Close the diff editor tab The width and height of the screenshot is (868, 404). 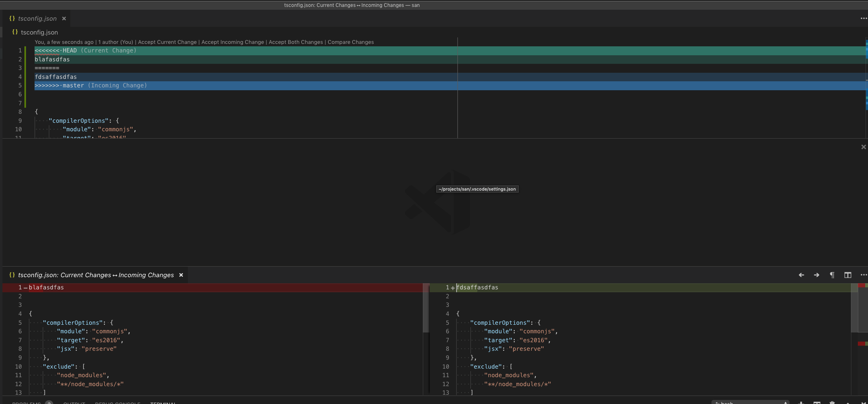(x=181, y=275)
